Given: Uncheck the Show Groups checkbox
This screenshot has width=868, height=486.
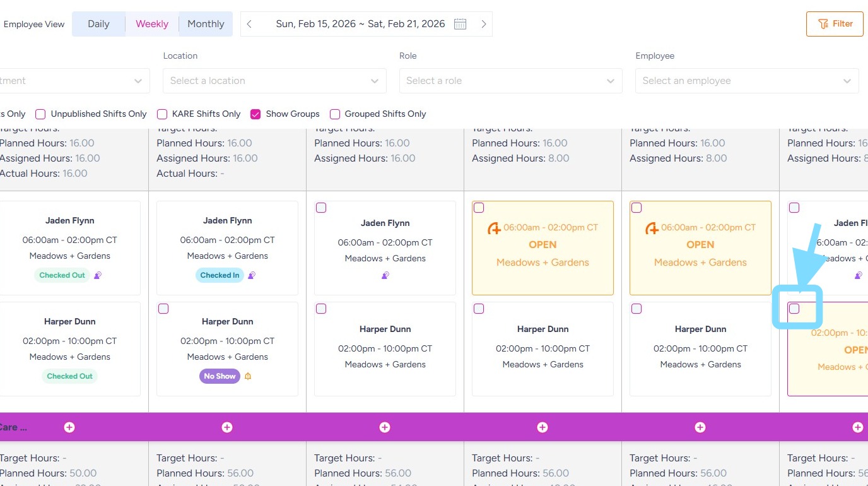Looking at the screenshot, I should click(x=255, y=114).
